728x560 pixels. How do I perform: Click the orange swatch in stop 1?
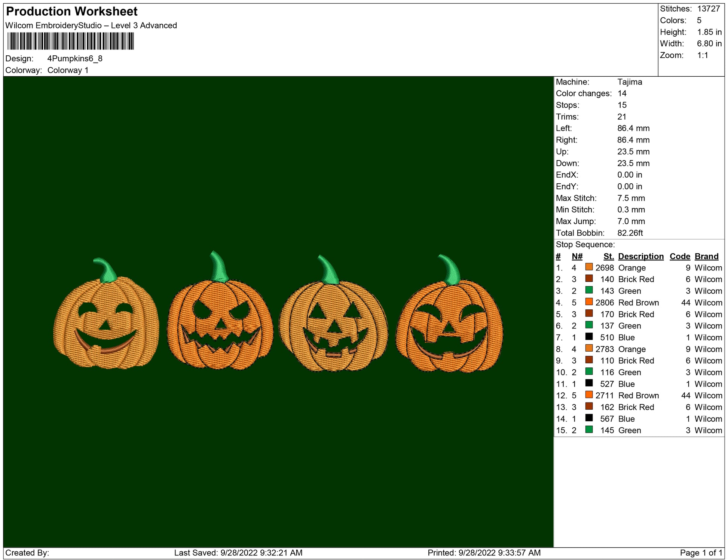pos(589,267)
